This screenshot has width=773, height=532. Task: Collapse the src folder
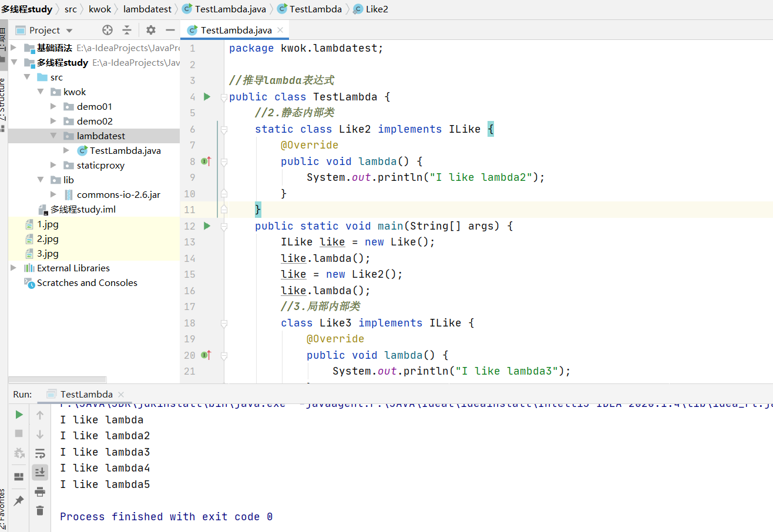(x=27, y=77)
